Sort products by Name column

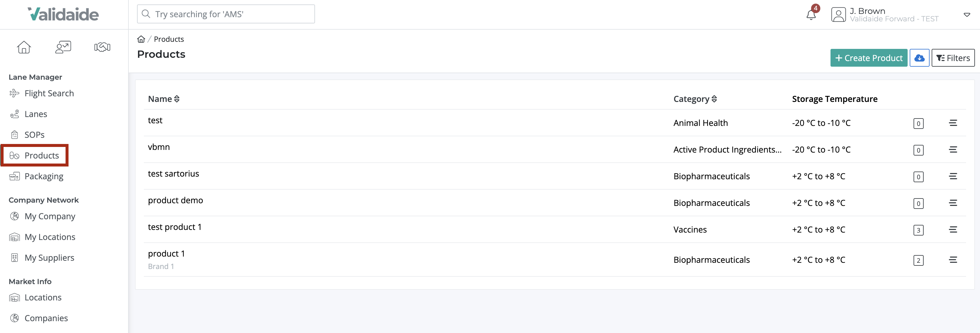pyautogui.click(x=164, y=99)
